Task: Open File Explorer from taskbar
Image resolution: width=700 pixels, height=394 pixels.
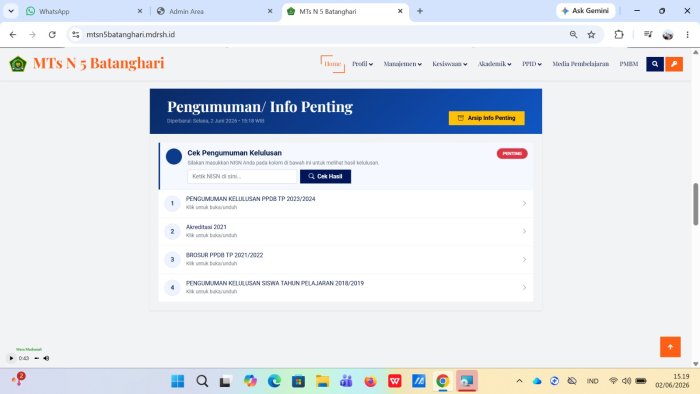Action: click(322, 381)
